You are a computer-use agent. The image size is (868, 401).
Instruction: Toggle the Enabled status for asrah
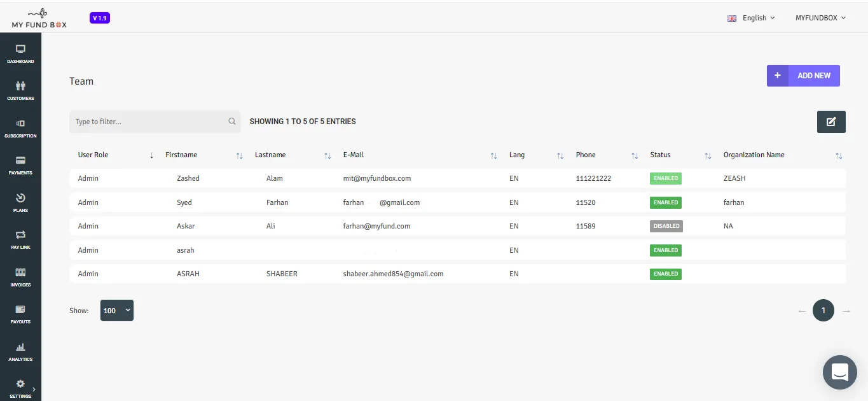click(666, 250)
